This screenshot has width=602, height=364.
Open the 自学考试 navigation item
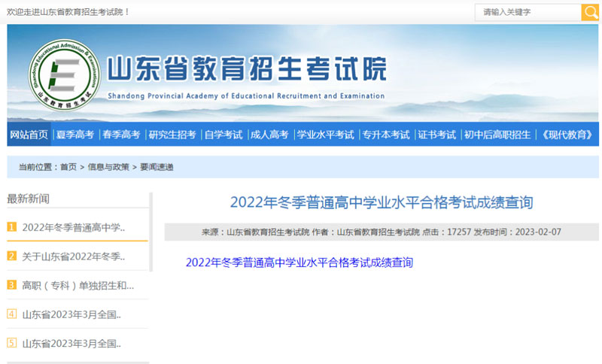tap(223, 135)
